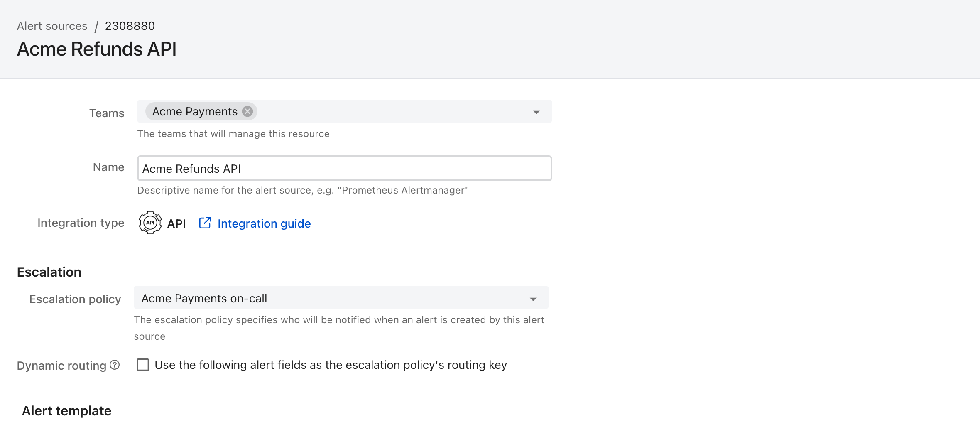Image resolution: width=980 pixels, height=432 pixels.
Task: Remove the Acme Payments team tag
Action: pyautogui.click(x=247, y=111)
